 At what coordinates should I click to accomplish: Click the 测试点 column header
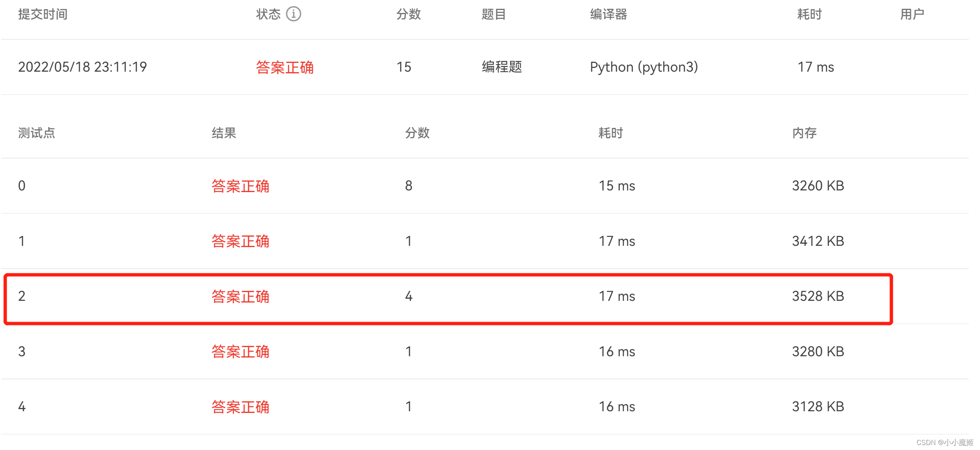point(36,133)
